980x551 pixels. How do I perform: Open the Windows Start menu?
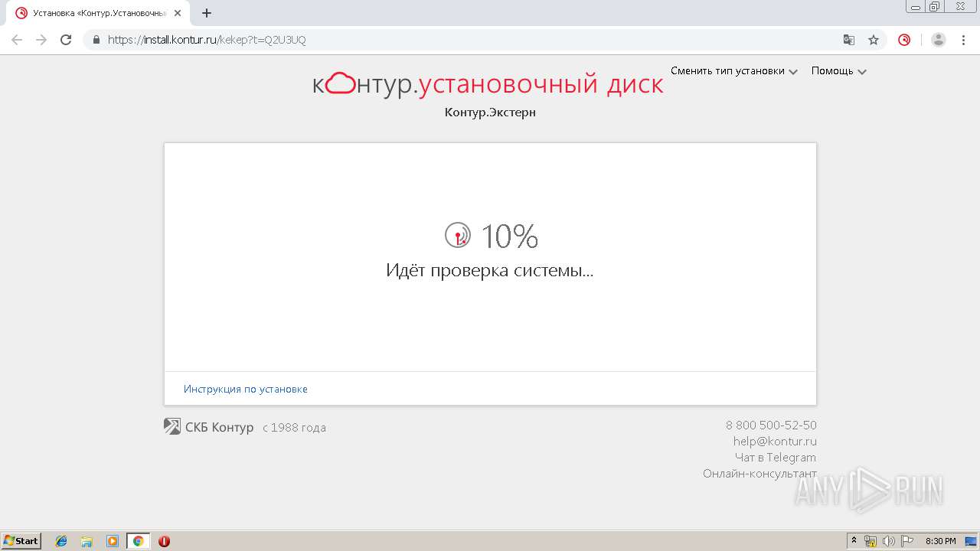[21, 541]
